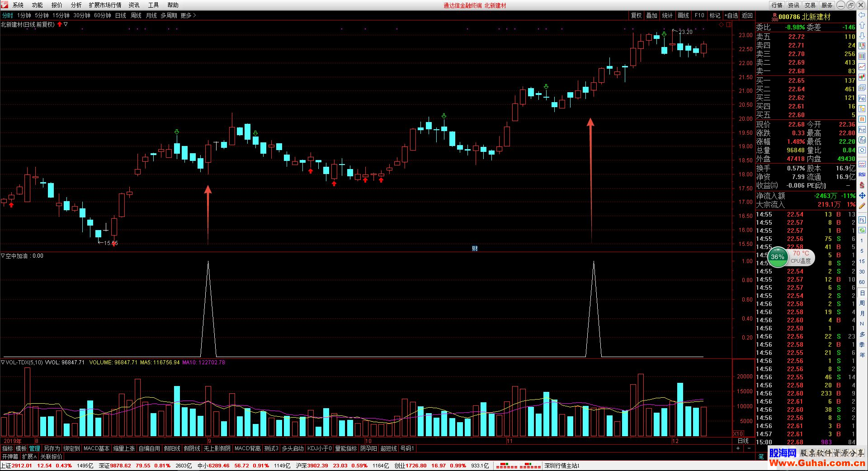Click the red dollar sign icon in sidebar
The height and width of the screenshot is (471, 868).
coord(862,185)
